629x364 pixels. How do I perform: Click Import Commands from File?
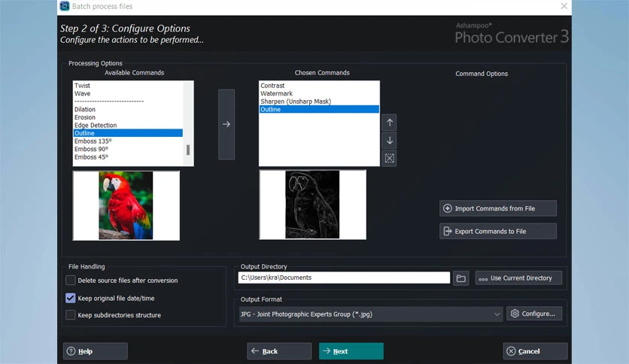click(x=498, y=208)
